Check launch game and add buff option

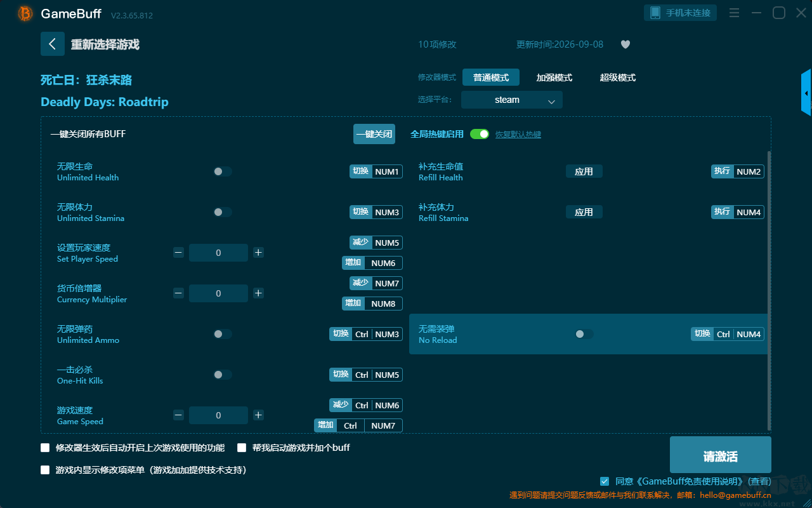(242, 448)
